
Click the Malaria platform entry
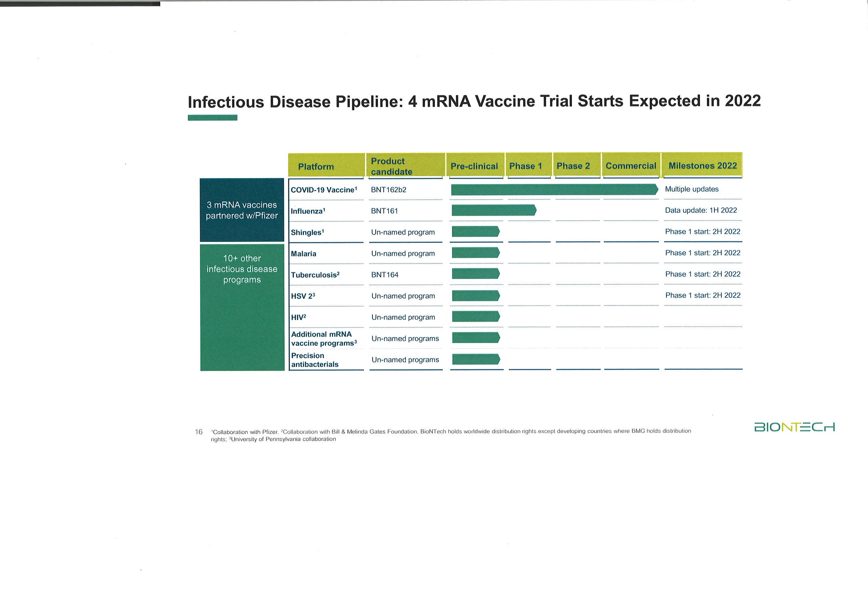click(x=304, y=253)
